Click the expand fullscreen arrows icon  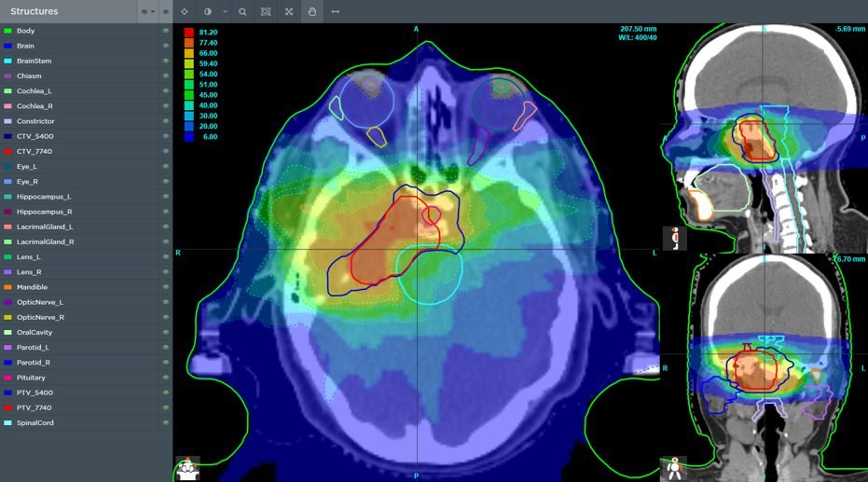[x=289, y=11]
